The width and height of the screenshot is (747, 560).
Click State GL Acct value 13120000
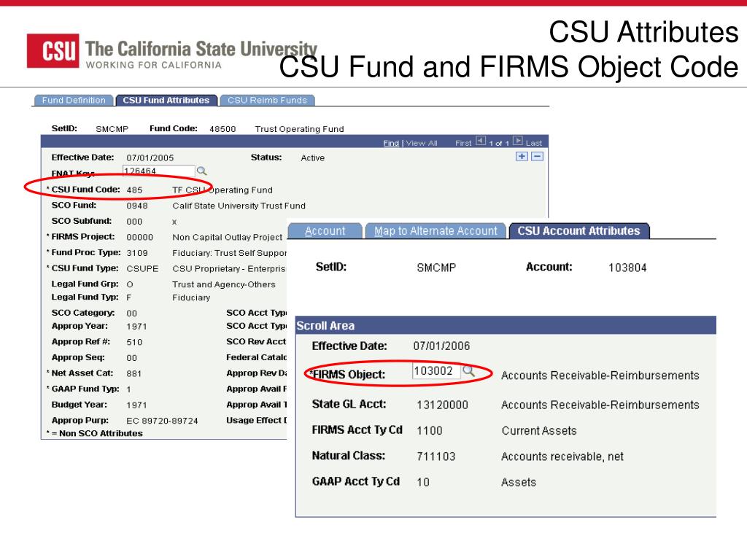442,405
